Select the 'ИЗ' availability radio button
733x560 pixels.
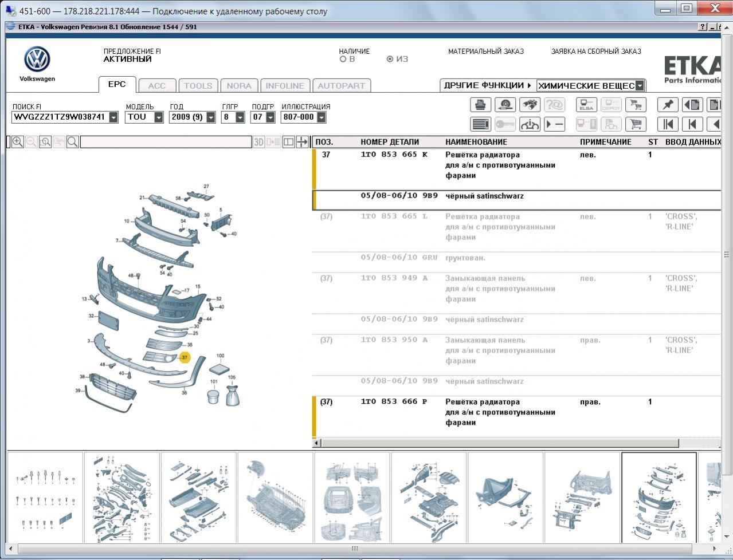click(x=390, y=59)
